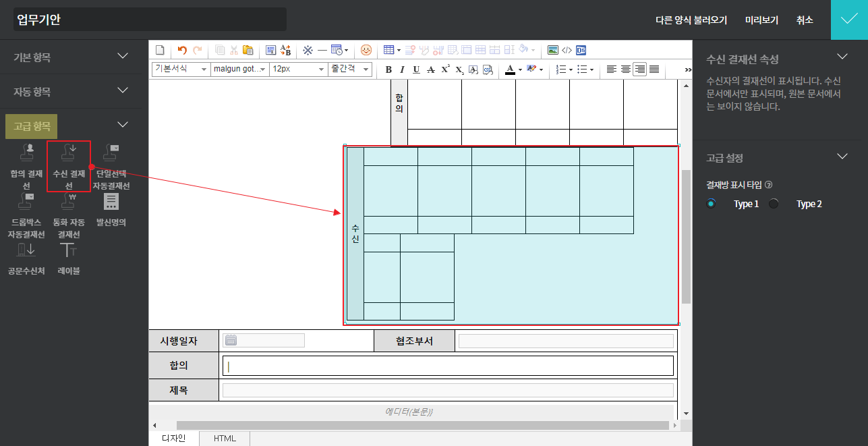This screenshot has width=868, height=446.
Task: Toggle bold text formatting
Action: [x=388, y=69]
